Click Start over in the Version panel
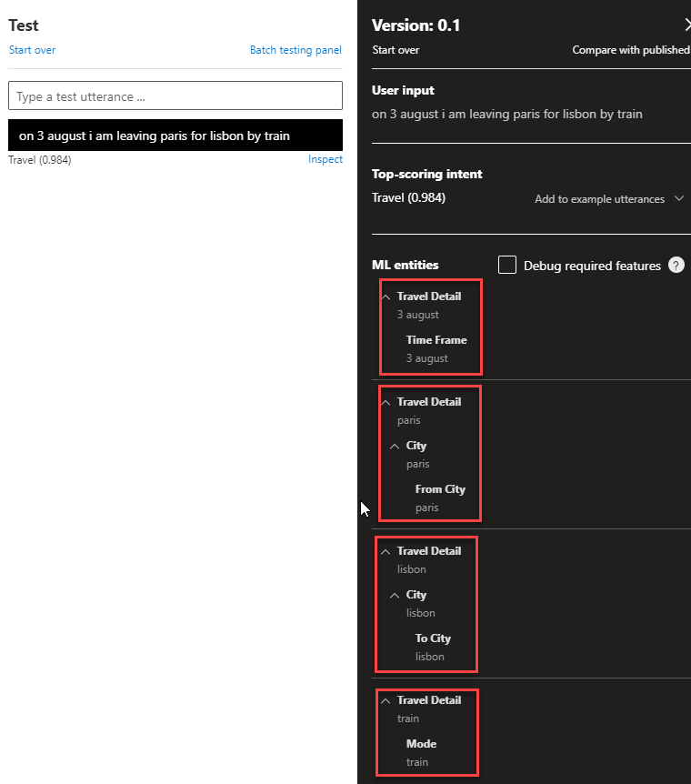This screenshot has height=784, width=691. [396, 50]
